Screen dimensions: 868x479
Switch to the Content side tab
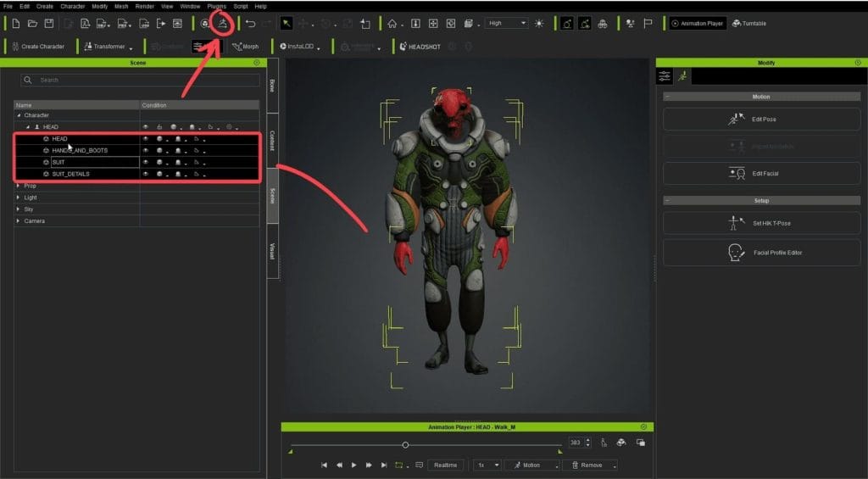(272, 140)
